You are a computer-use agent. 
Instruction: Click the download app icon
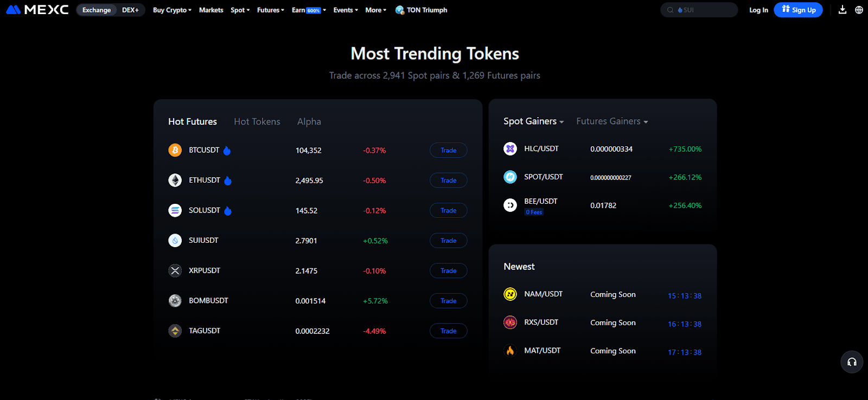(843, 10)
